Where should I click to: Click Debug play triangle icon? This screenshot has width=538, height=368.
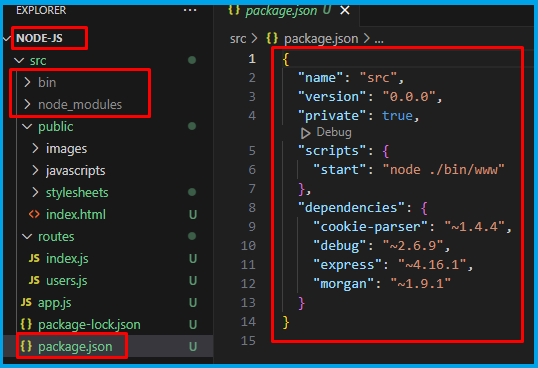305,133
